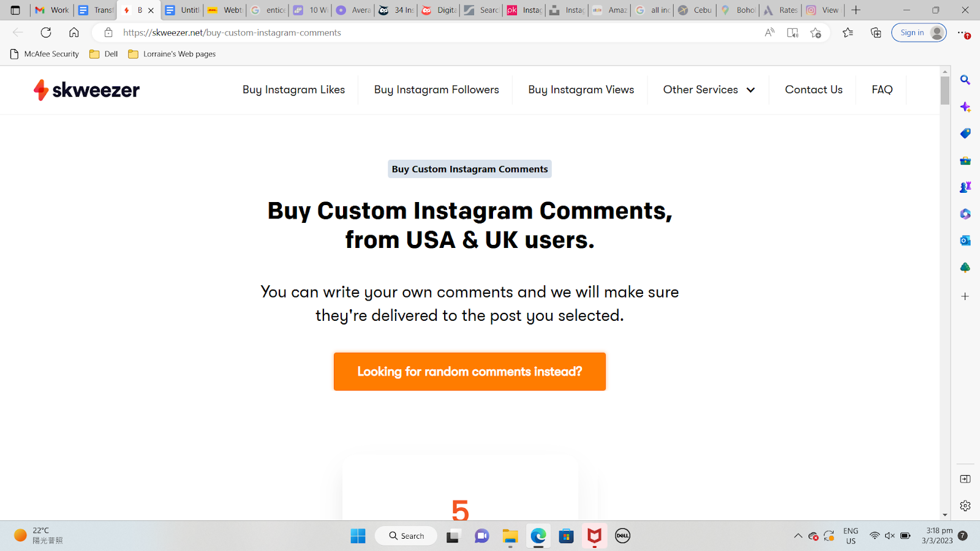This screenshot has width=980, height=551.
Task: Activate the Read aloud icon in address bar
Action: click(x=770, y=32)
